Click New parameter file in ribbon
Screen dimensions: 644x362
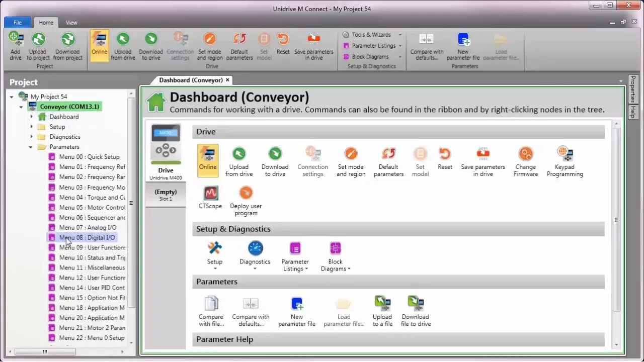[463, 46]
